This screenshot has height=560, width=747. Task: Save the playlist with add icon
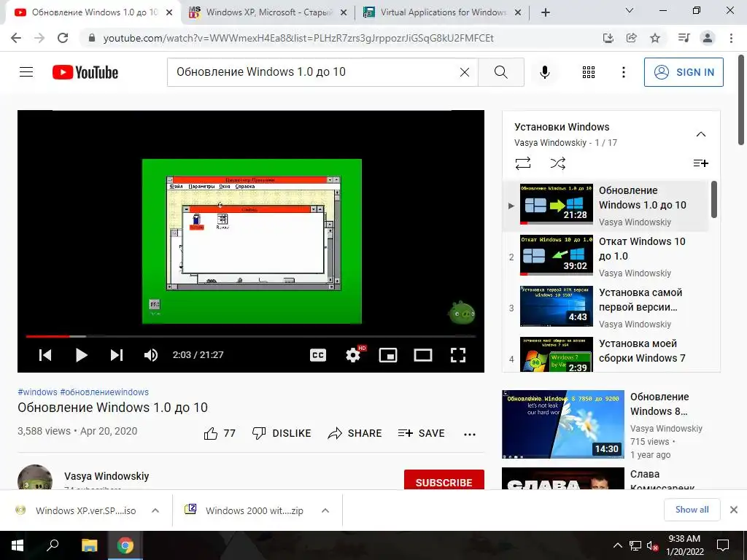[701, 163]
